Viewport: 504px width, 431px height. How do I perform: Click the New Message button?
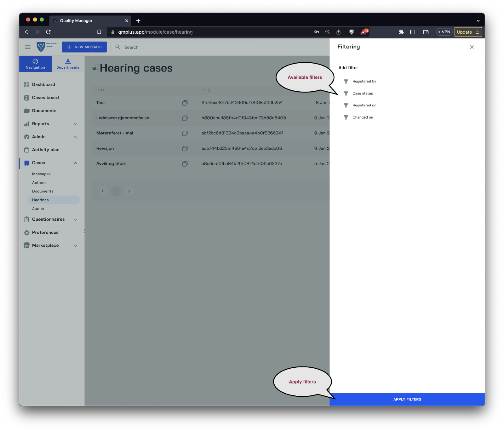[84, 47]
